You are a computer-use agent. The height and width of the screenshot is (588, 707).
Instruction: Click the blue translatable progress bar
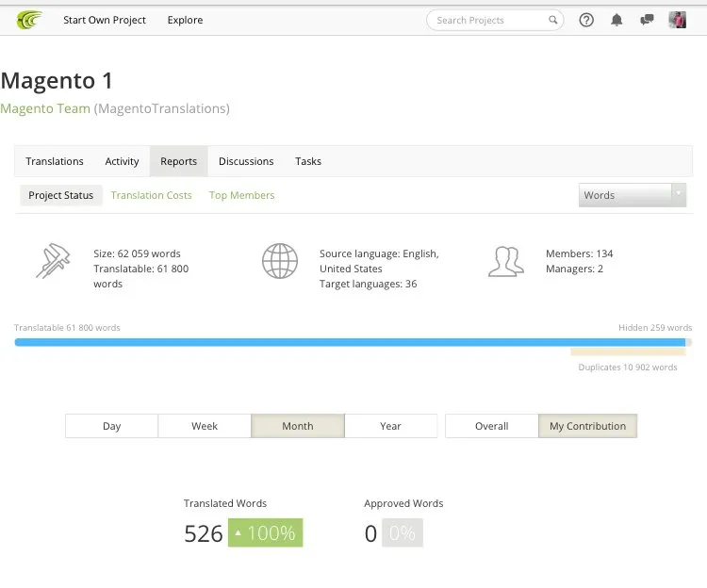pyautogui.click(x=351, y=342)
